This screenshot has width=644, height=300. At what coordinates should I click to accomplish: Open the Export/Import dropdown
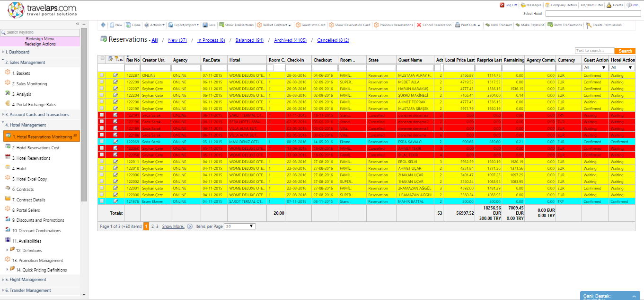184,25
